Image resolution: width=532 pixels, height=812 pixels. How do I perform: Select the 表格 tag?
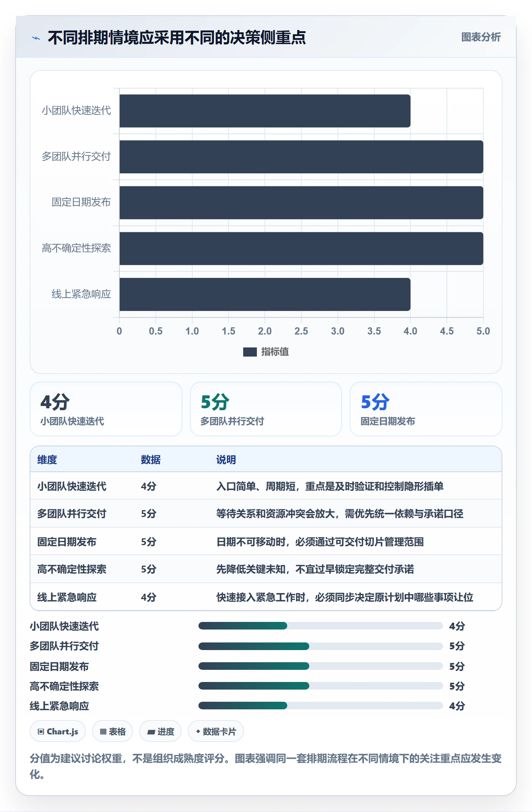[112, 731]
